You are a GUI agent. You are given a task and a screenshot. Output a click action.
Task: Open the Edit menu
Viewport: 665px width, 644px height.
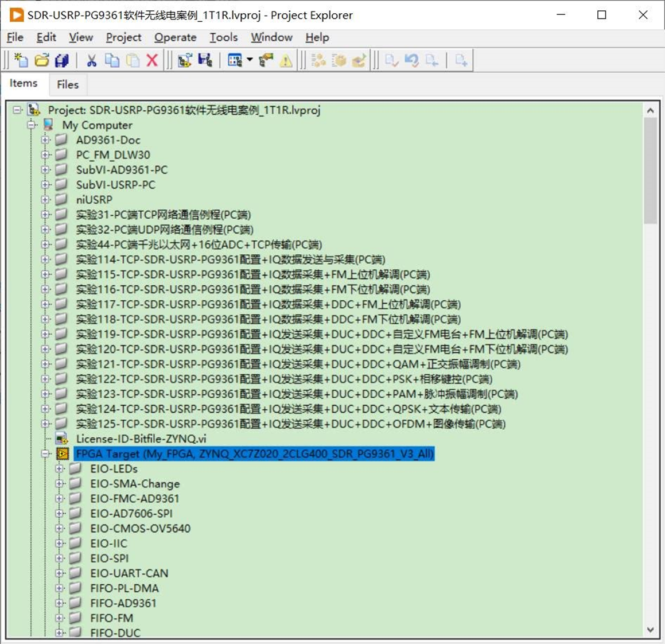pos(46,37)
